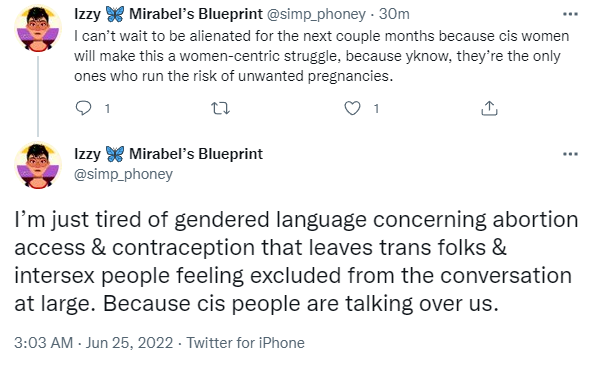Click the @simp_phoney handle in first tweet

point(316,14)
